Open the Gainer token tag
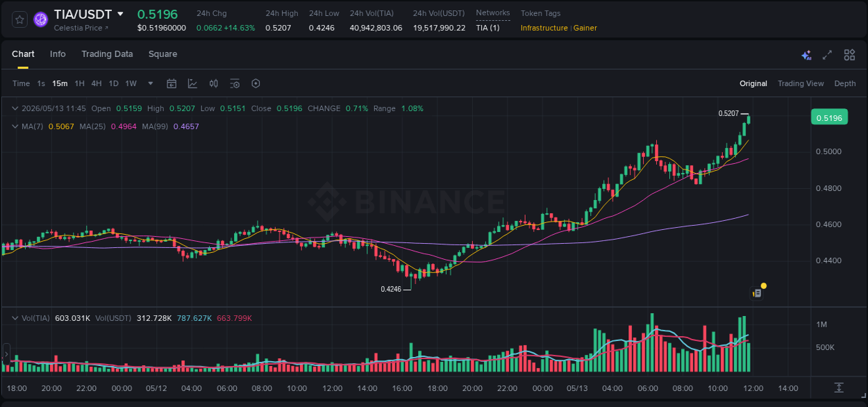Viewport: 868px width, 407px height. pos(585,28)
